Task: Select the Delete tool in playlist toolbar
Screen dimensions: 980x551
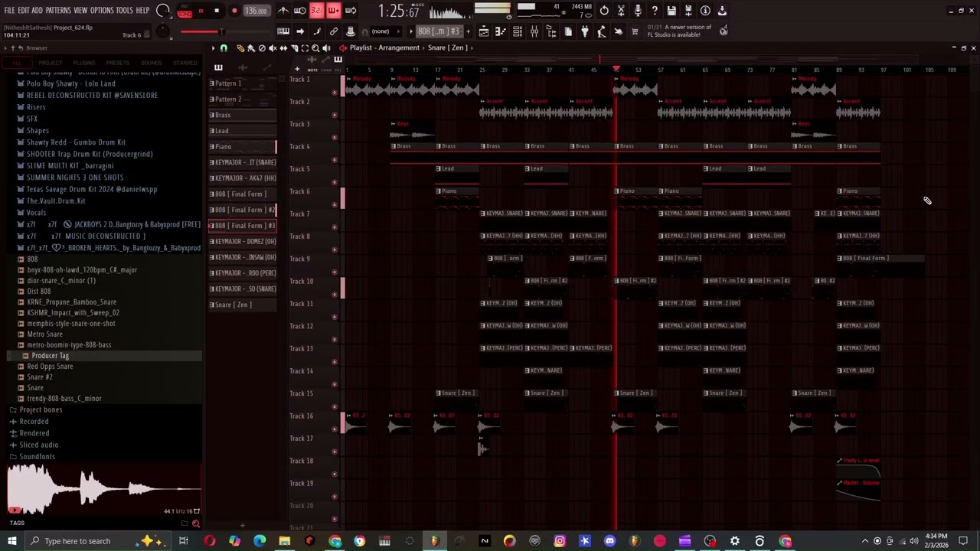Action: tap(262, 47)
